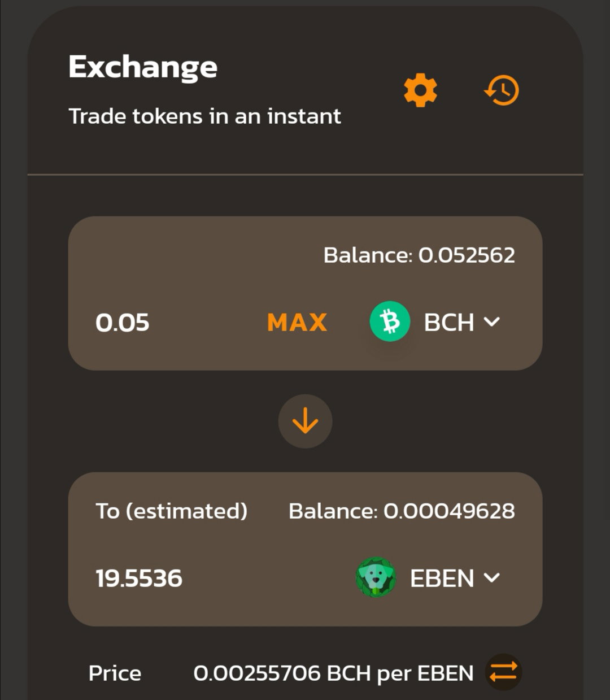Viewport: 610px width, 700px height.
Task: Click the EBEN balance 0.00049628 text
Action: click(x=402, y=511)
